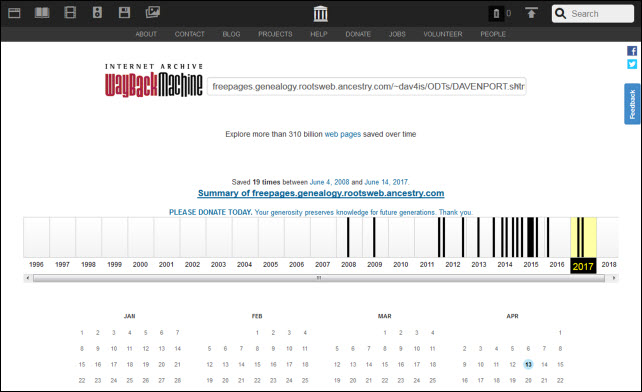This screenshot has width=642, height=392.
Task: Open the BLOG menu item
Action: (231, 34)
